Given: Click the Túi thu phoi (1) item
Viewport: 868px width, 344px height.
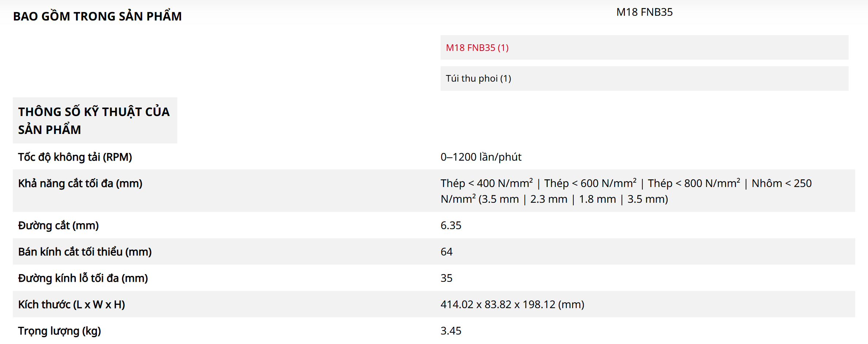Looking at the screenshot, I should (478, 78).
